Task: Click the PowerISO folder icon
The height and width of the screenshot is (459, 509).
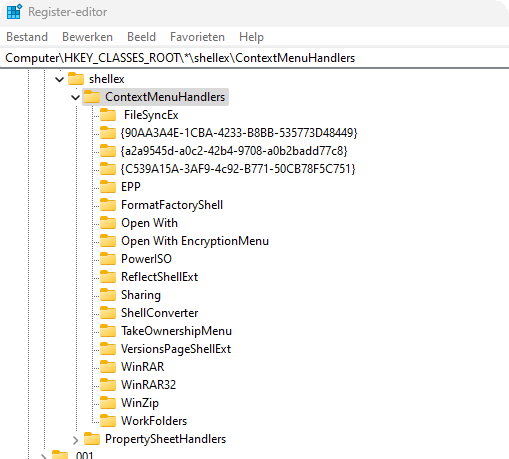Action: point(108,259)
